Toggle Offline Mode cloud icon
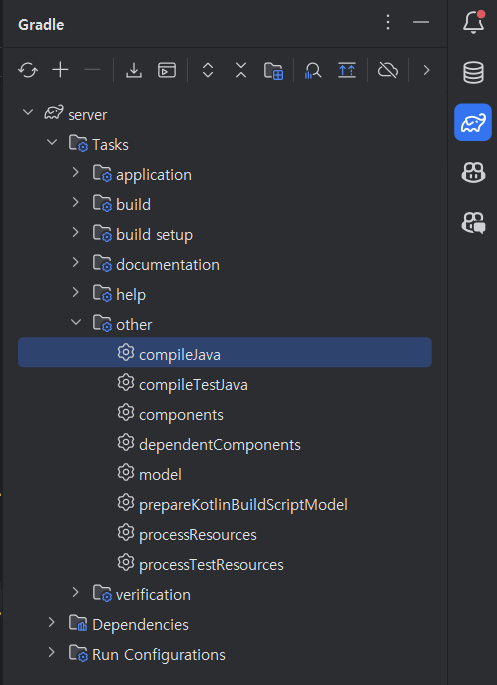The height and width of the screenshot is (685, 497). (x=387, y=70)
